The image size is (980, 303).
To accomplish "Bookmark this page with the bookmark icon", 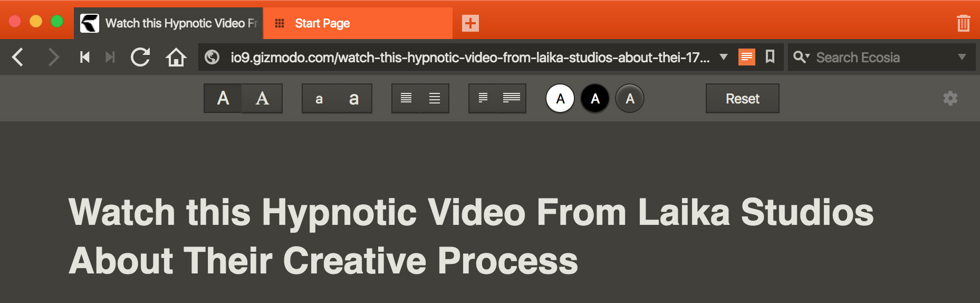I will [x=770, y=56].
